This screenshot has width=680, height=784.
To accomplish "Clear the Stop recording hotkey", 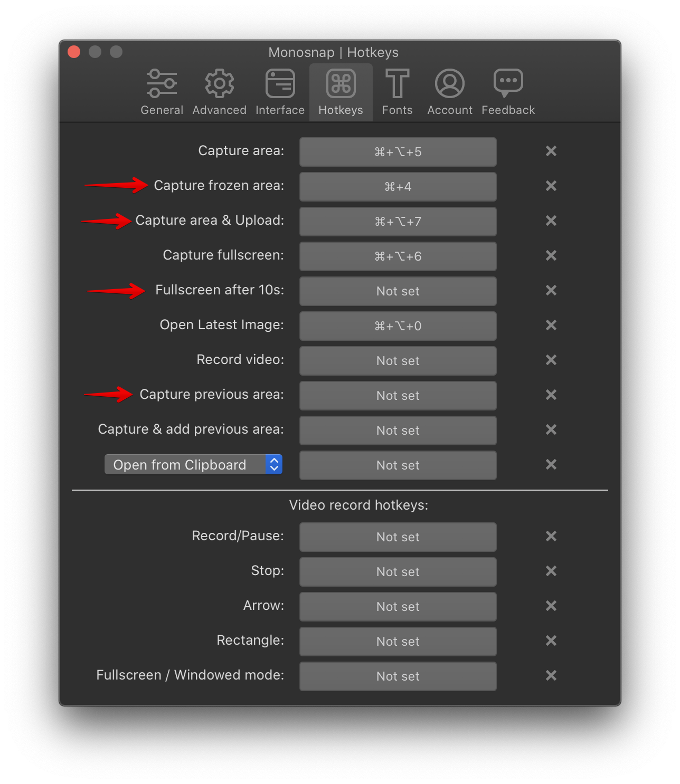I will coord(551,571).
